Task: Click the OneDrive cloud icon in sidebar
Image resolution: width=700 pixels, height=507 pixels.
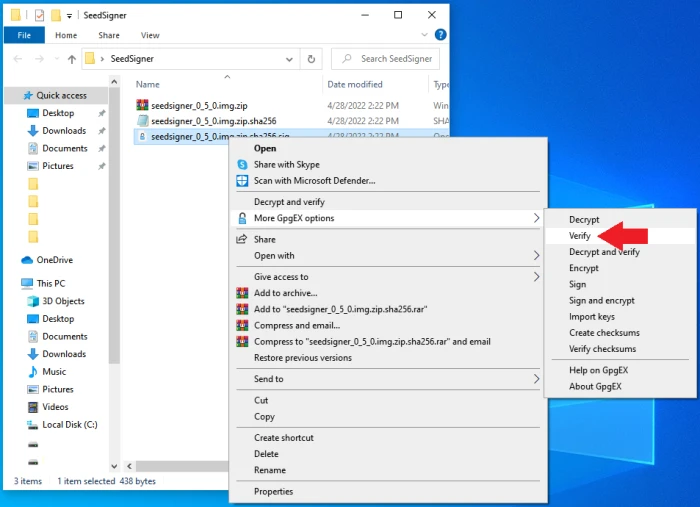Action: [x=27, y=260]
